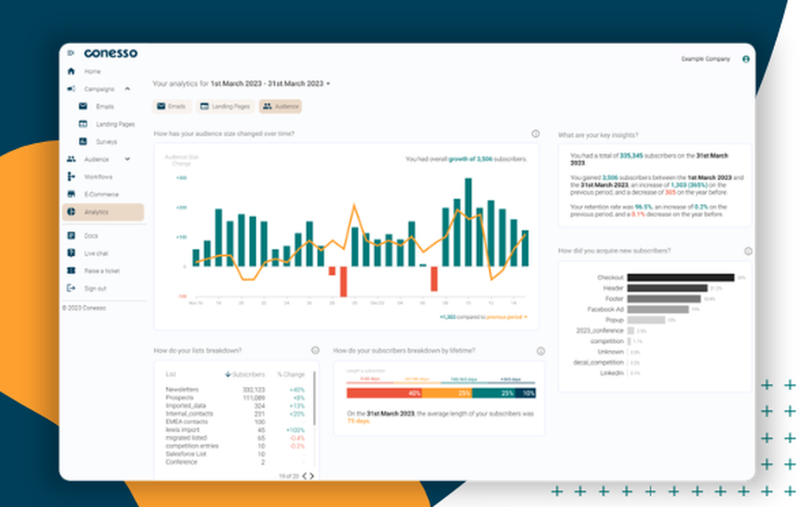Click the Docs icon
Screen dimensions: 812x507
(71, 236)
